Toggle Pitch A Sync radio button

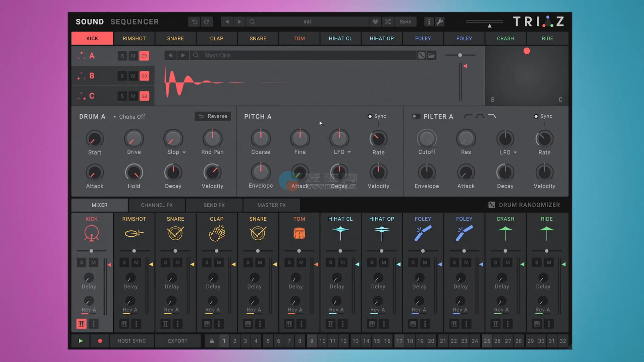[370, 116]
